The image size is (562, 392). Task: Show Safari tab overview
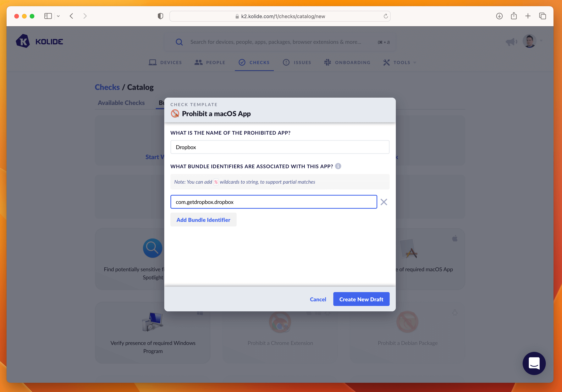[x=543, y=16]
